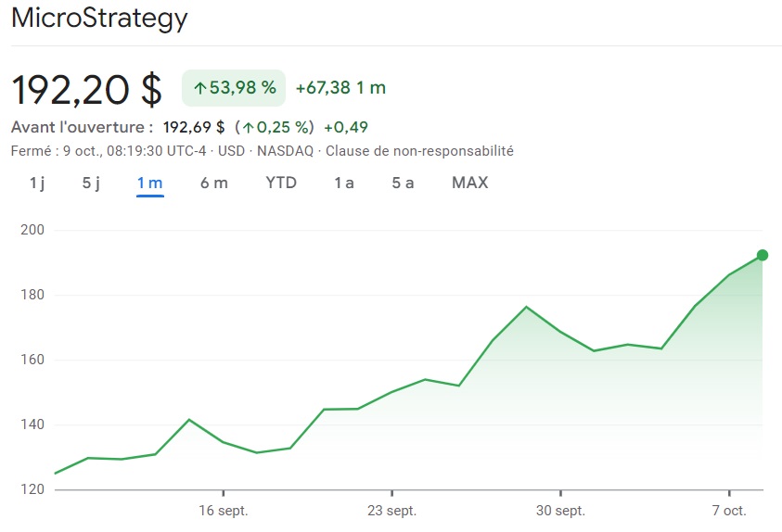Screen dimensions: 782x532
Task: Switch to the 1 a range
Action: point(344,183)
